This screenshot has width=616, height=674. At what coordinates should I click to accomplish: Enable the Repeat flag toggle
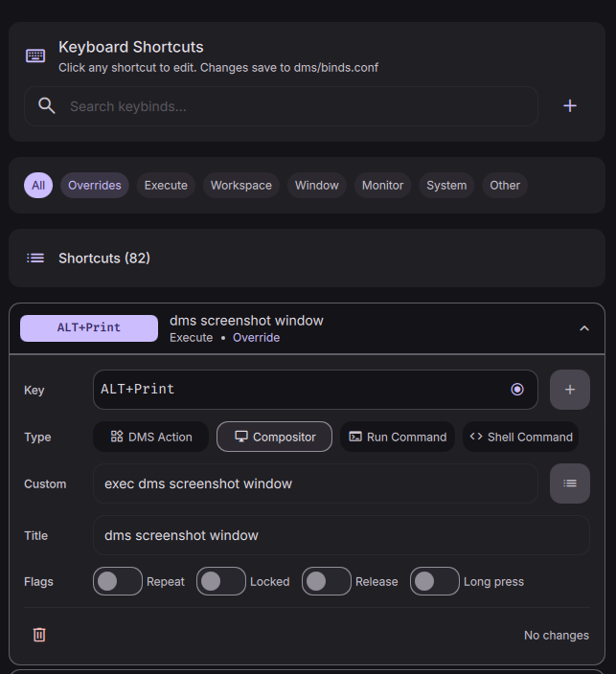pos(118,581)
